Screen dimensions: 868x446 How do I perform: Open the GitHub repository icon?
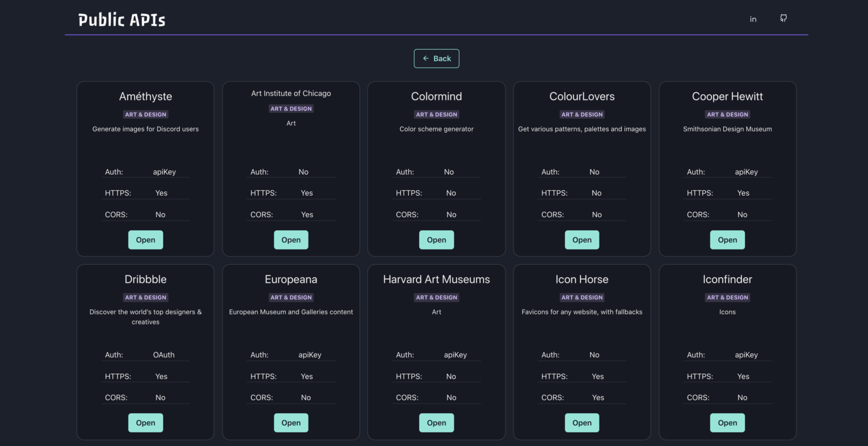coord(783,18)
